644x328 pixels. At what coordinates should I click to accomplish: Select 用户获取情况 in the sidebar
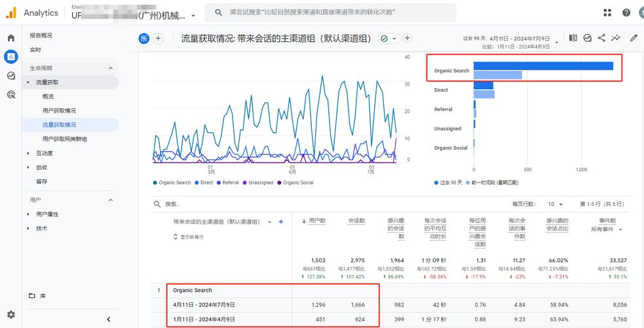click(x=59, y=111)
